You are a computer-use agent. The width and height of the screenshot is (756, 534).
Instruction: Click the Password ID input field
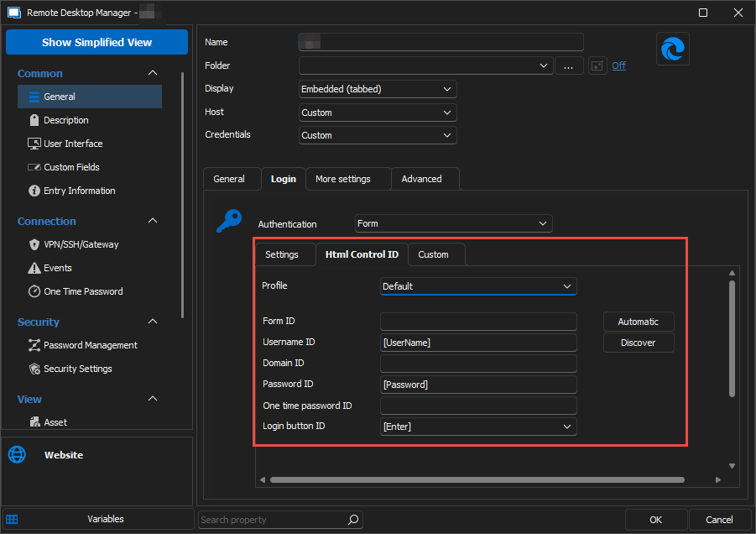478,385
